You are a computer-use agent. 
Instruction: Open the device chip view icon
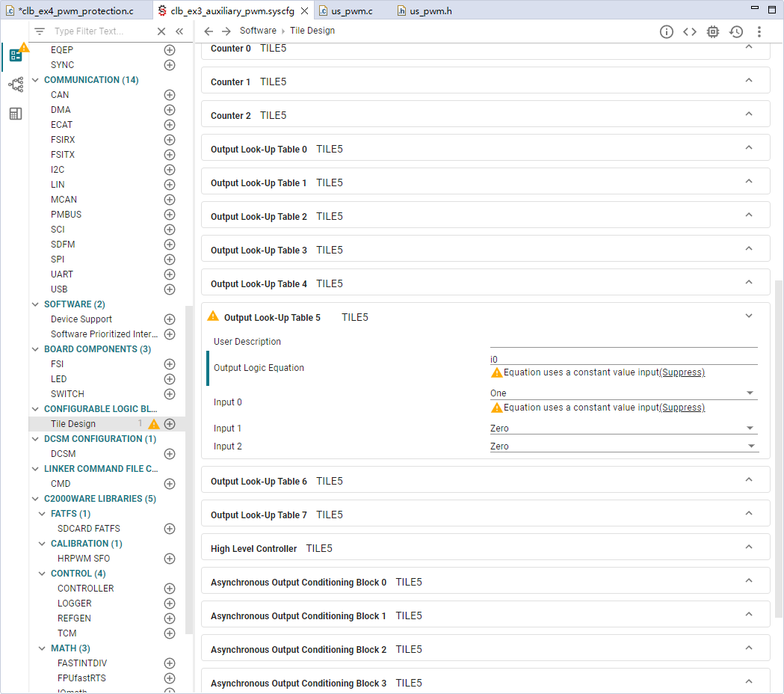(x=712, y=31)
